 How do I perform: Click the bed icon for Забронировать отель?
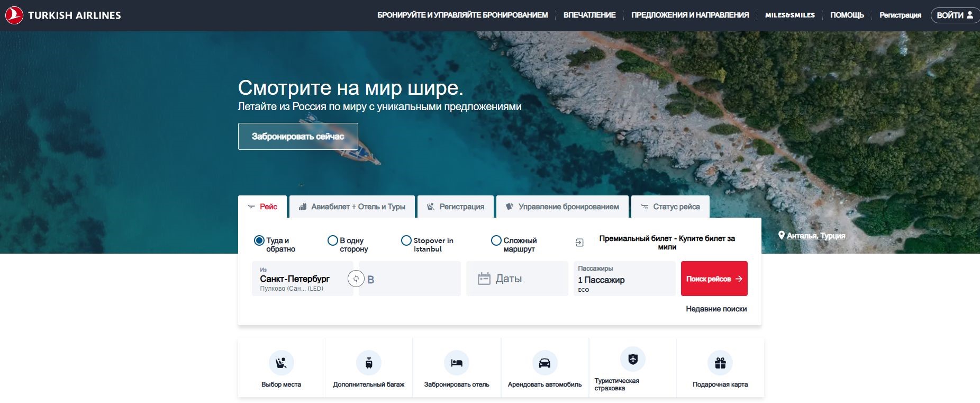click(457, 363)
